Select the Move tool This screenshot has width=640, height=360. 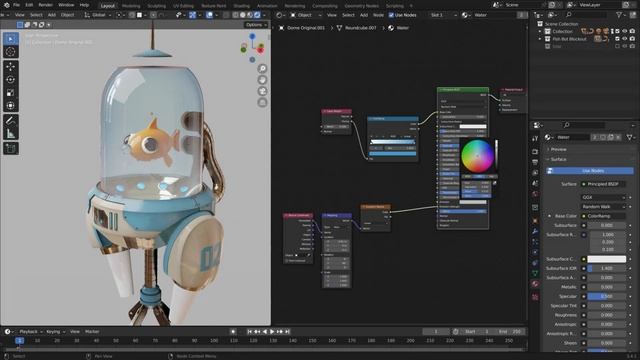(x=11, y=66)
